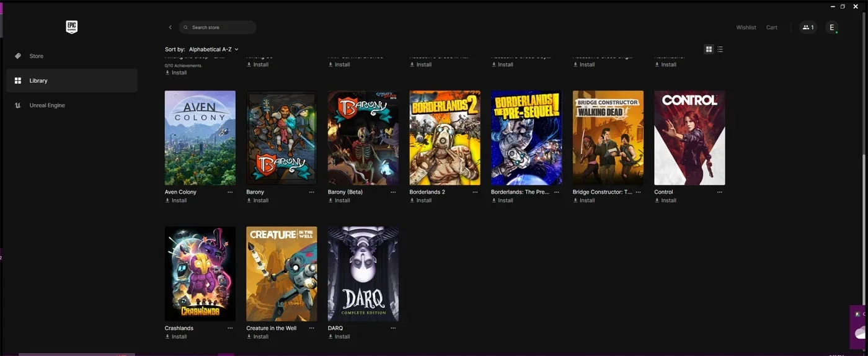868x356 pixels.
Task: Install DARQ
Action: pyautogui.click(x=339, y=337)
